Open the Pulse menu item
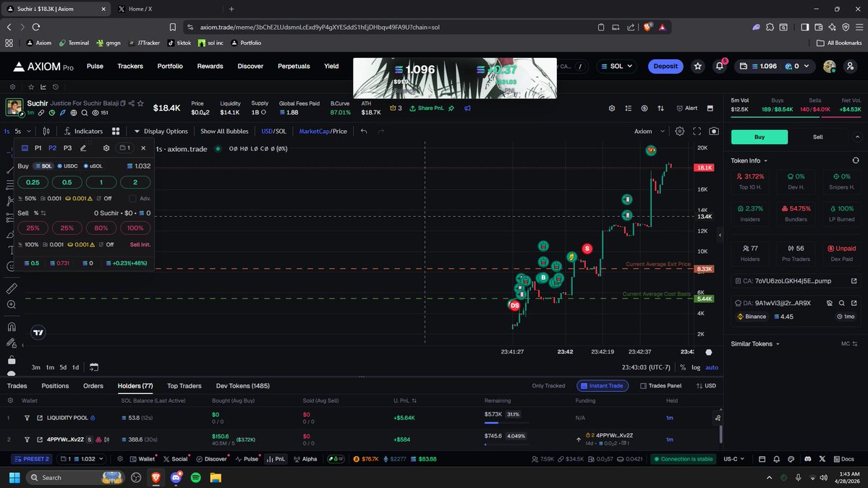Screen dimensions: 868x488 click(95, 66)
